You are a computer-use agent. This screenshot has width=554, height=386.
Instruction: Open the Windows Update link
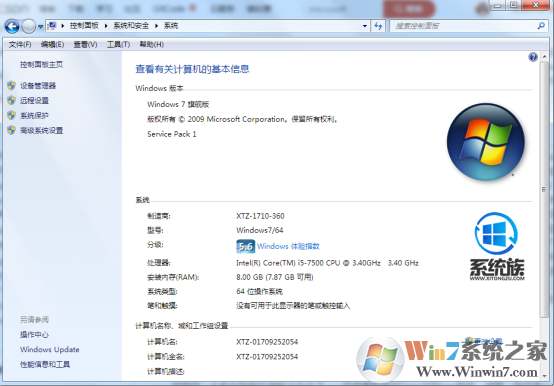point(50,349)
